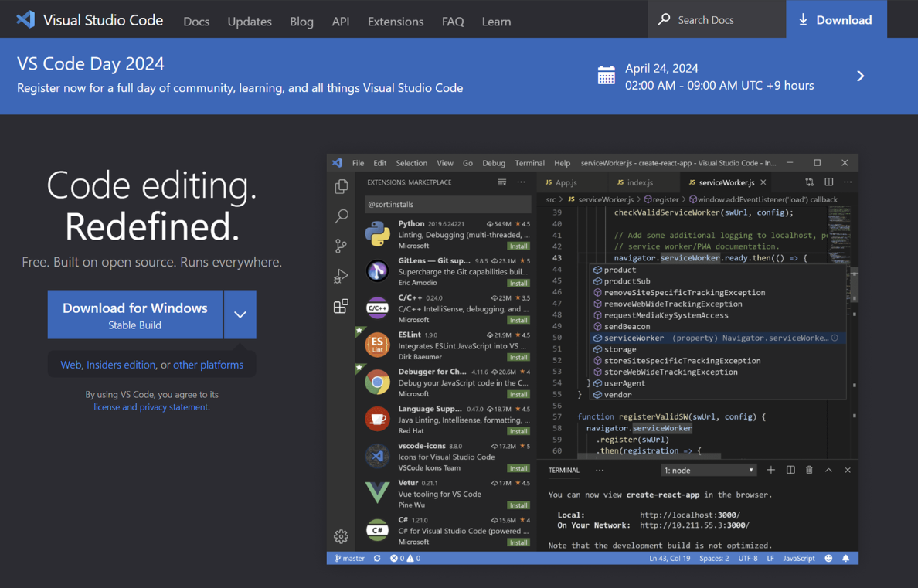Select serviceWorker suggestion in autocomplete list

click(x=719, y=338)
